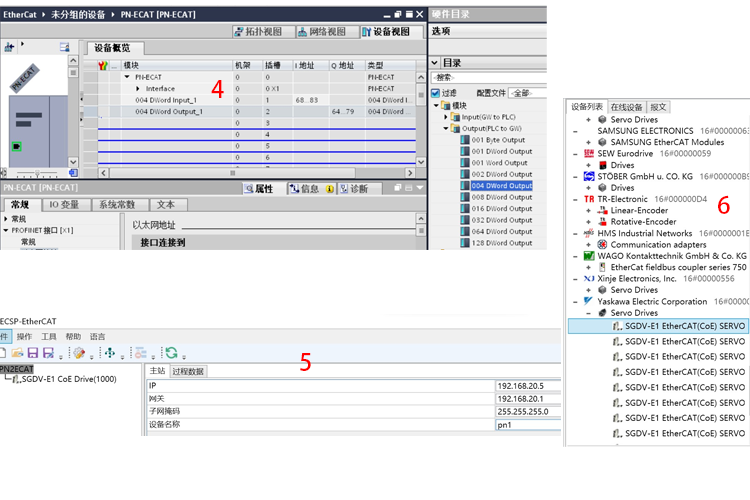Click the Yaskawa Electric Corporation logo icon
The height and width of the screenshot is (500, 750).
(589, 301)
